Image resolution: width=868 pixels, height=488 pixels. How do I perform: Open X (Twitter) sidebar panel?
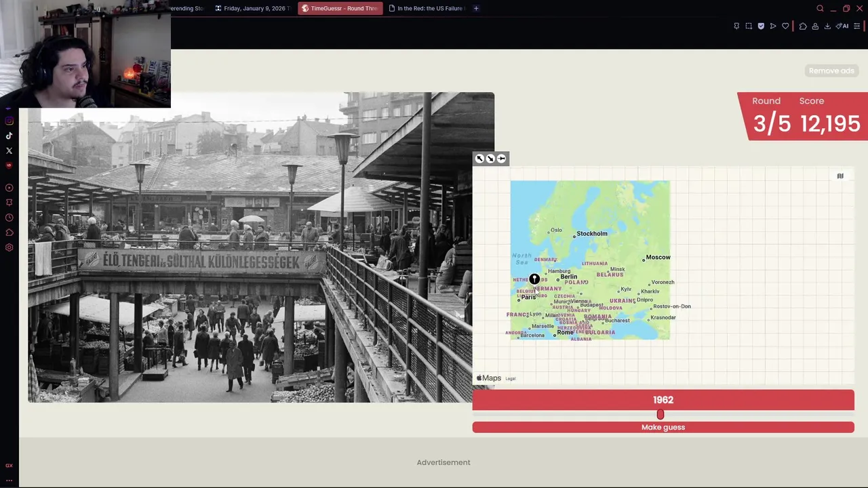click(9, 150)
